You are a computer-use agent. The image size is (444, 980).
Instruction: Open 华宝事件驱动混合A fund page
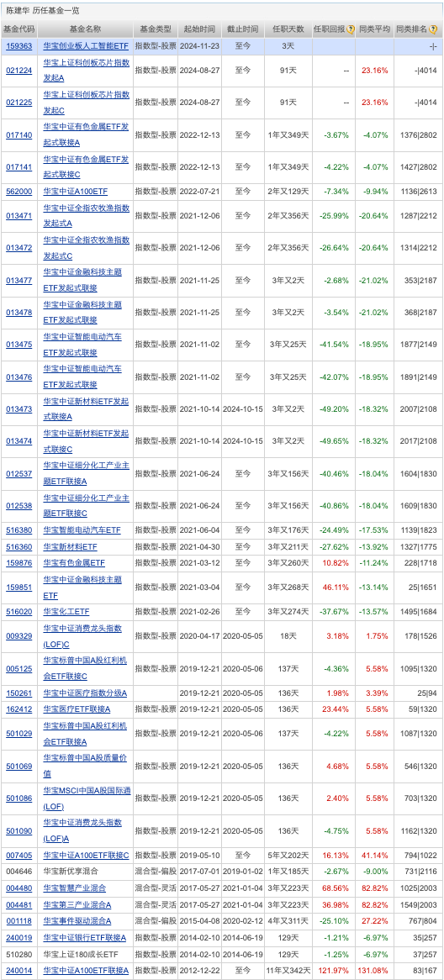click(77, 920)
